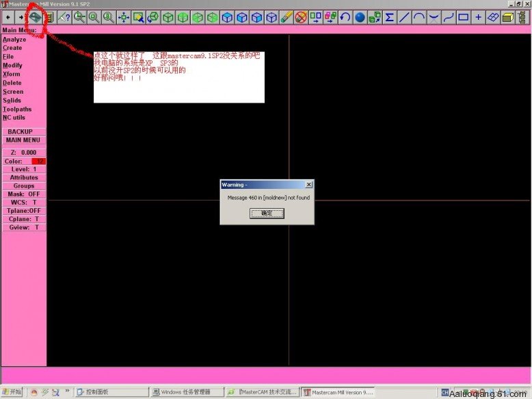
Task: Click the Attributes button
Action: pyautogui.click(x=24, y=177)
